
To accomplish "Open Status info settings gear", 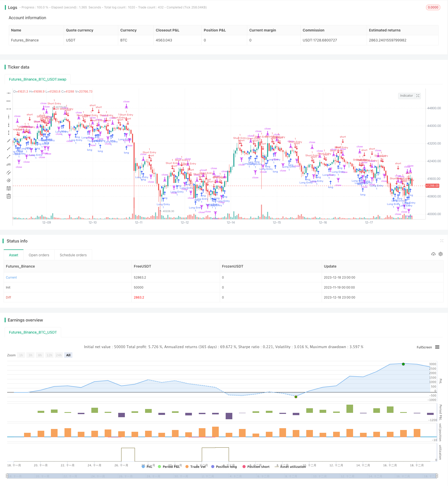I will [441, 254].
